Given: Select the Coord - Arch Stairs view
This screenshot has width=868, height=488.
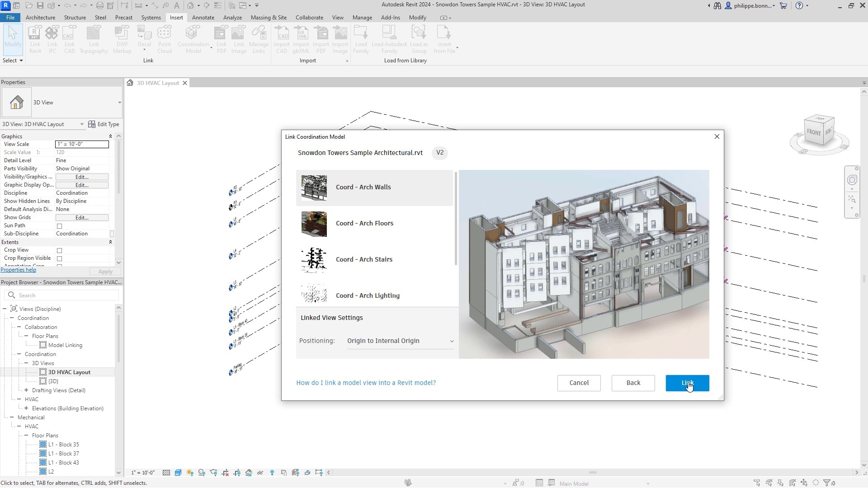Looking at the screenshot, I should [374, 260].
